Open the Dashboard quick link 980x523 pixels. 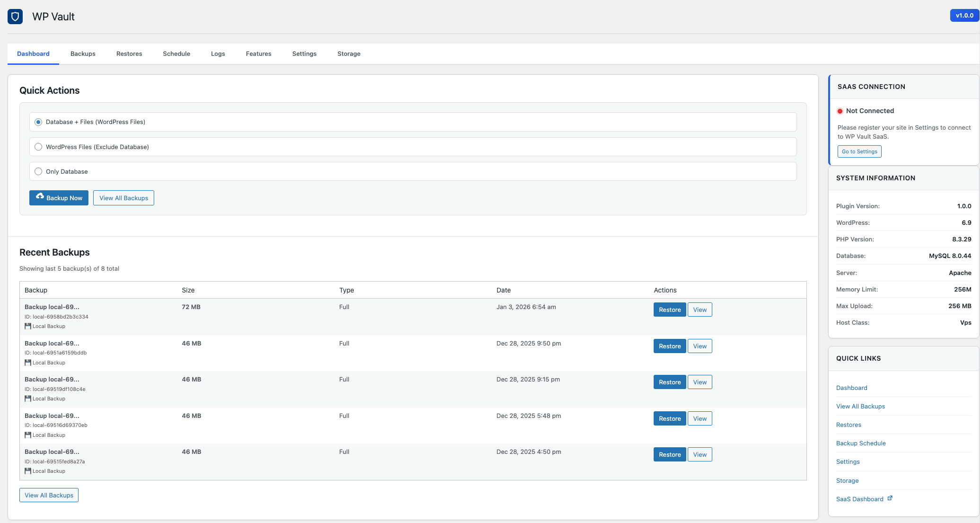click(851, 388)
